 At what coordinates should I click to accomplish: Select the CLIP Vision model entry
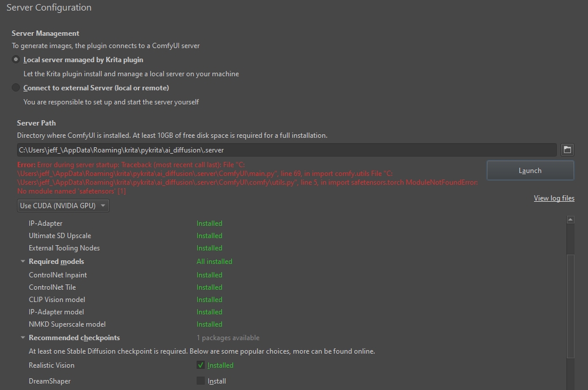pos(57,299)
